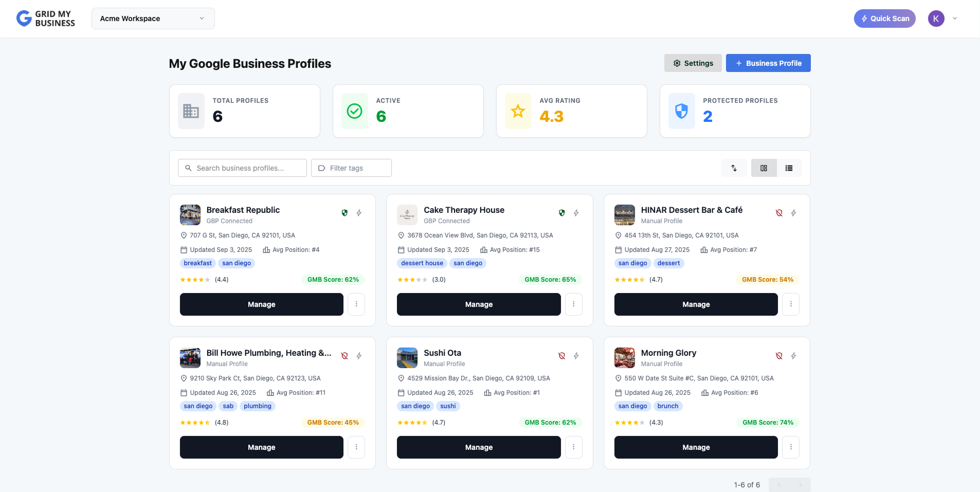This screenshot has width=980, height=492.
Task: Open the Acme Workspace dropdown
Action: coord(153,19)
